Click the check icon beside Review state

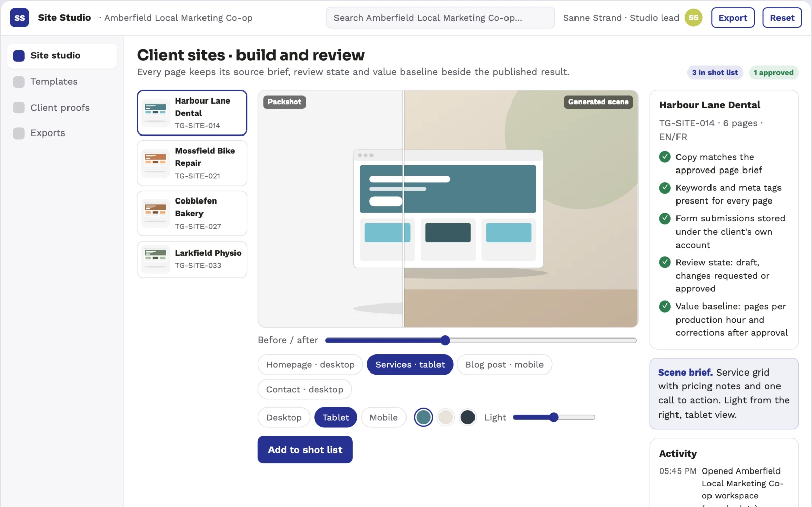pos(665,262)
